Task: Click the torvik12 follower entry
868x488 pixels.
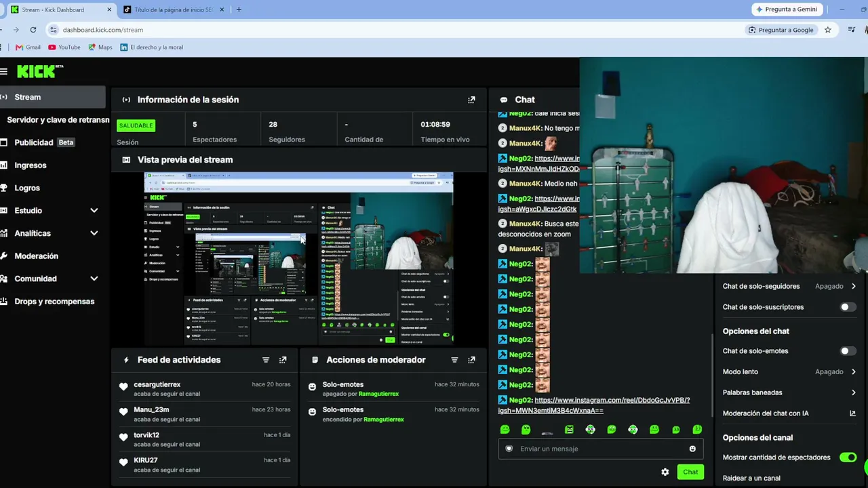Action: coord(206,439)
